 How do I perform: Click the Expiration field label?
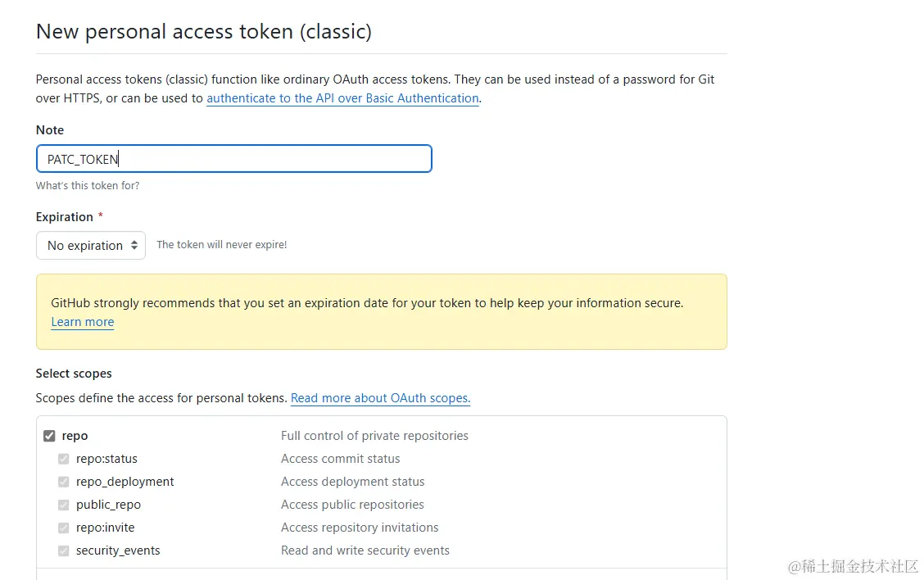[65, 217]
